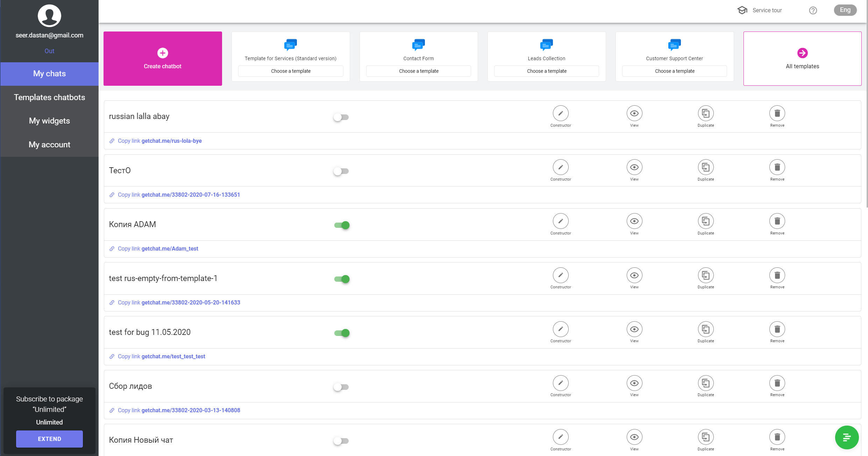
Task: Toggle the switch for 'Копия ADAM' off
Action: (342, 225)
